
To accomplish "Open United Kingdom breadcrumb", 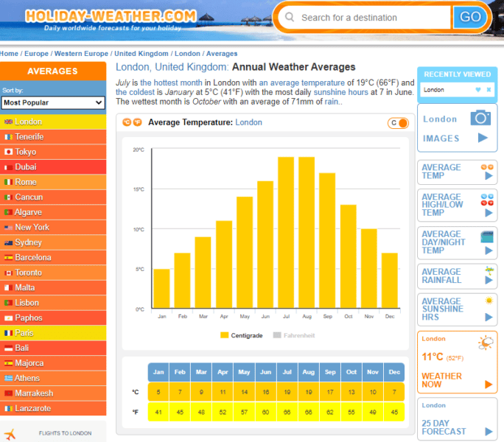I will 141,54.
